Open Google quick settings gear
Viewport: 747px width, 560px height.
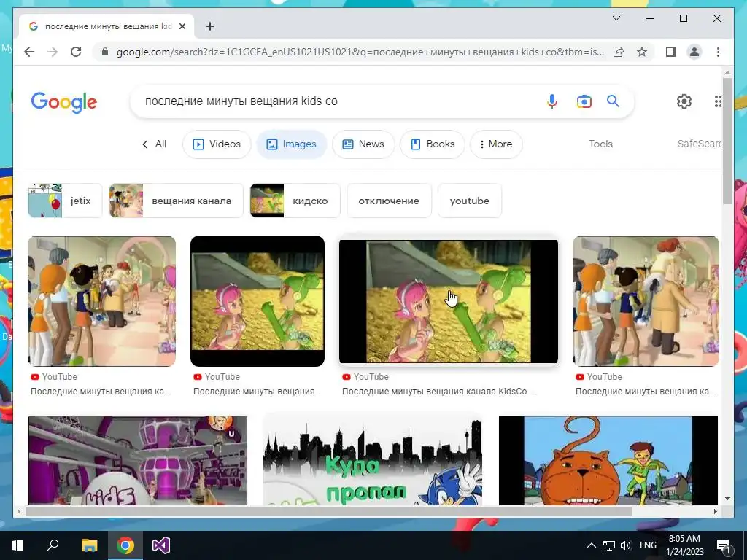(684, 101)
